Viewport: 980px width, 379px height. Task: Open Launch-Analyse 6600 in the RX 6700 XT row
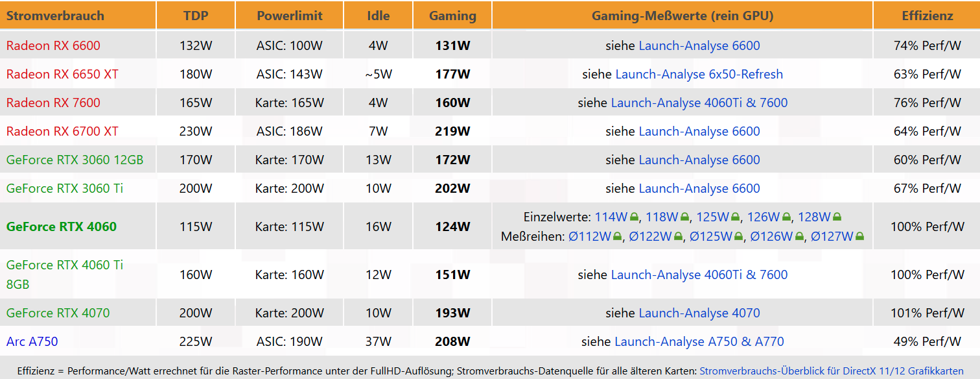tap(699, 131)
